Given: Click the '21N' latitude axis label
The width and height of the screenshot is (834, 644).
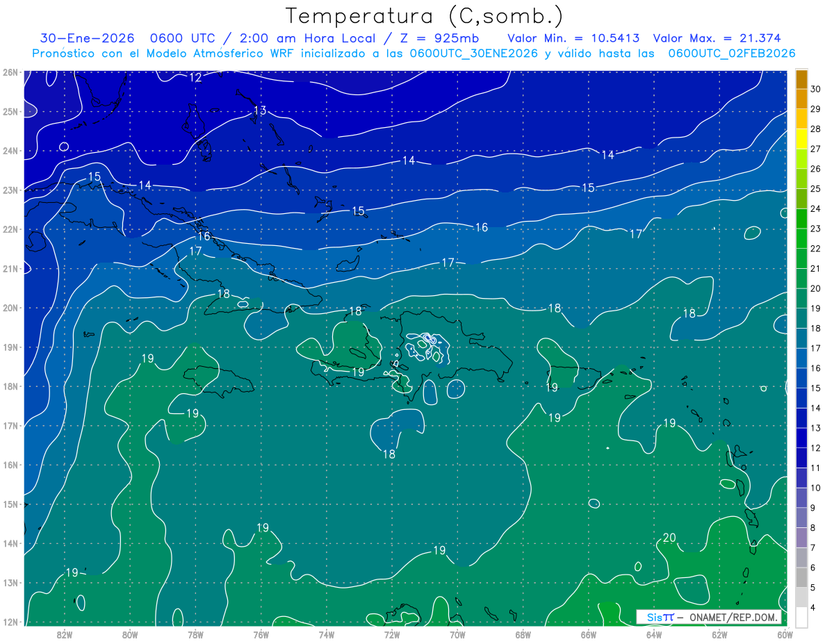Looking at the screenshot, I should [x=10, y=268].
